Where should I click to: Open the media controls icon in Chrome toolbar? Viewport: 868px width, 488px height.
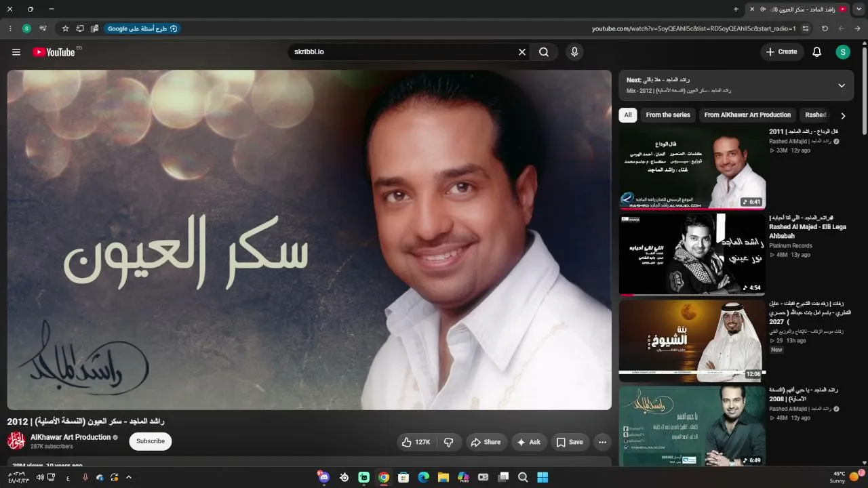43,28
